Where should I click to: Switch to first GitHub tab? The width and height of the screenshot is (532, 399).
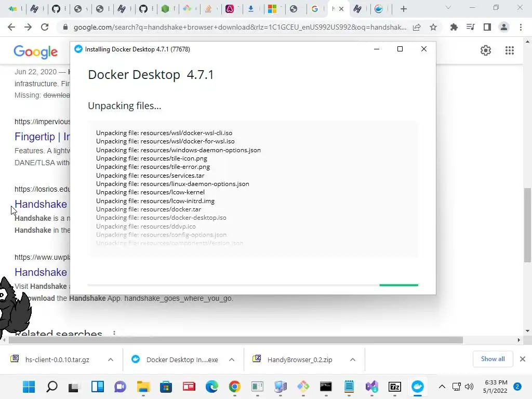[56, 9]
